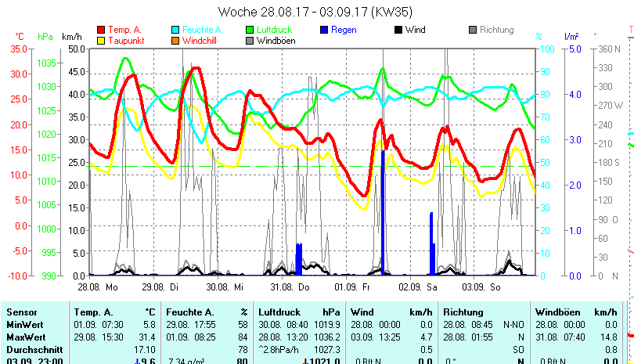Select the MinWert row label

coord(23,324)
